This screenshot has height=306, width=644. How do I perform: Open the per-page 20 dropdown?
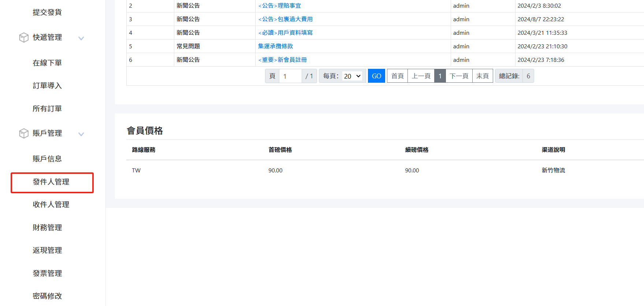tap(352, 76)
